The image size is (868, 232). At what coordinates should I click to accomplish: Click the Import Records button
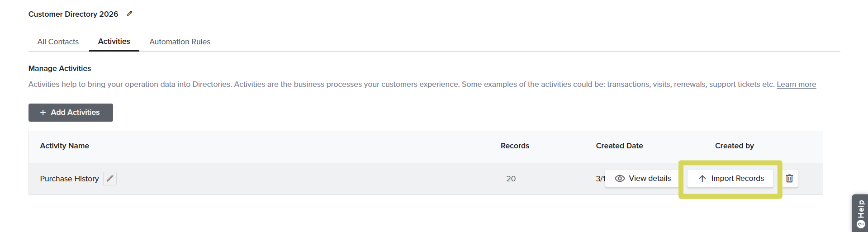pyautogui.click(x=730, y=179)
